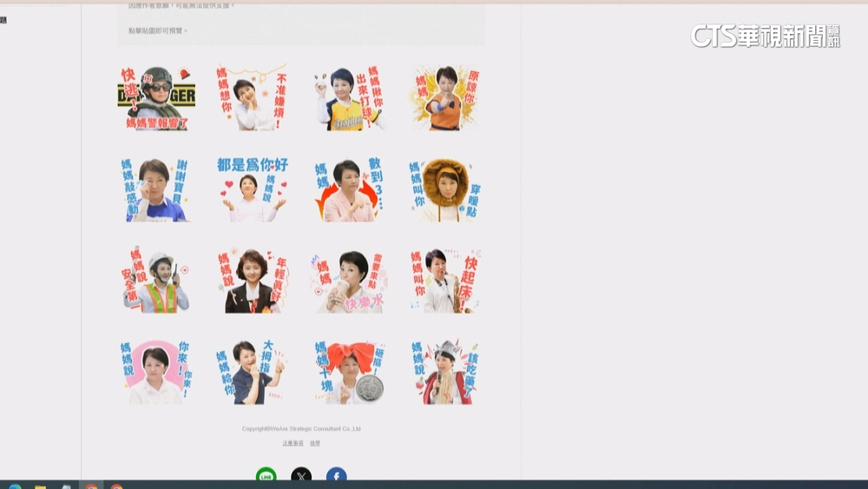Viewport: 868px width, 489px height.
Task: Click the 數到3 angry flame sticker
Action: (348, 190)
